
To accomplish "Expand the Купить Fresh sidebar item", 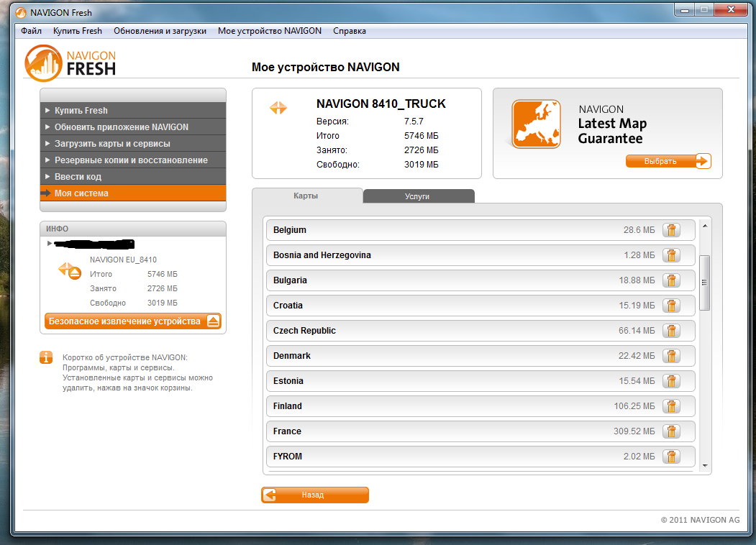I will (81, 111).
